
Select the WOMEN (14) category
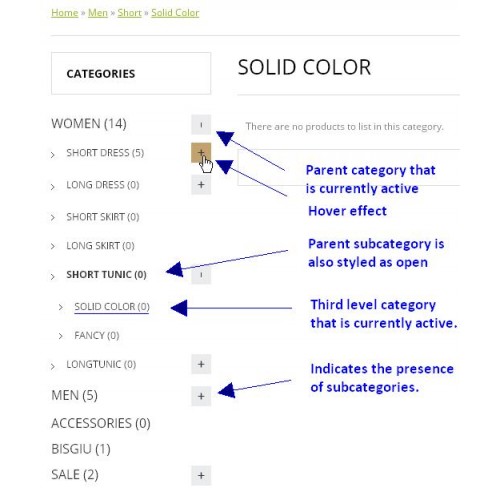pos(89,124)
